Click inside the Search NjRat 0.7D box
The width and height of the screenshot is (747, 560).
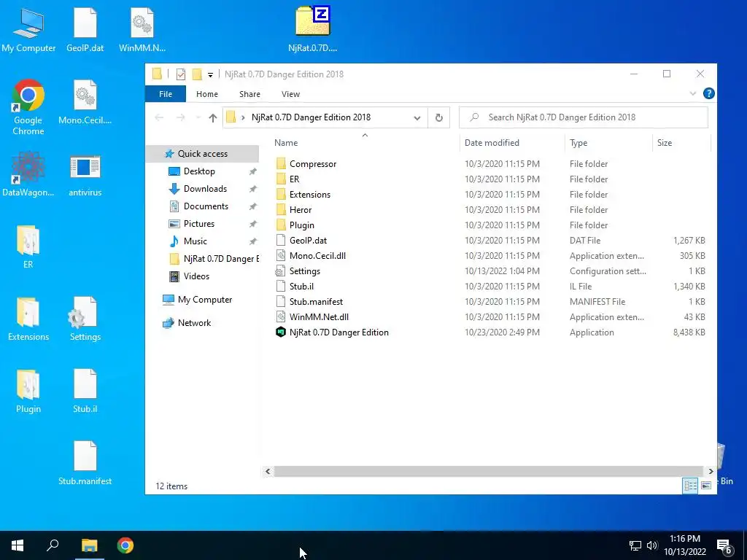coord(583,117)
